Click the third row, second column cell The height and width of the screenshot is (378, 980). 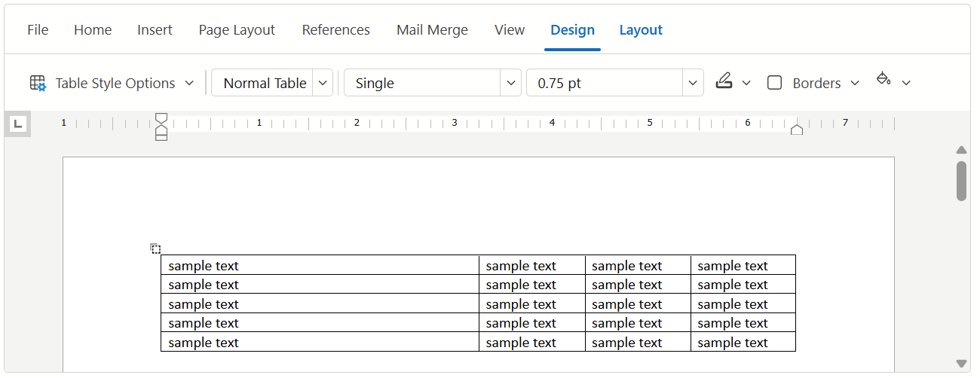[532, 303]
